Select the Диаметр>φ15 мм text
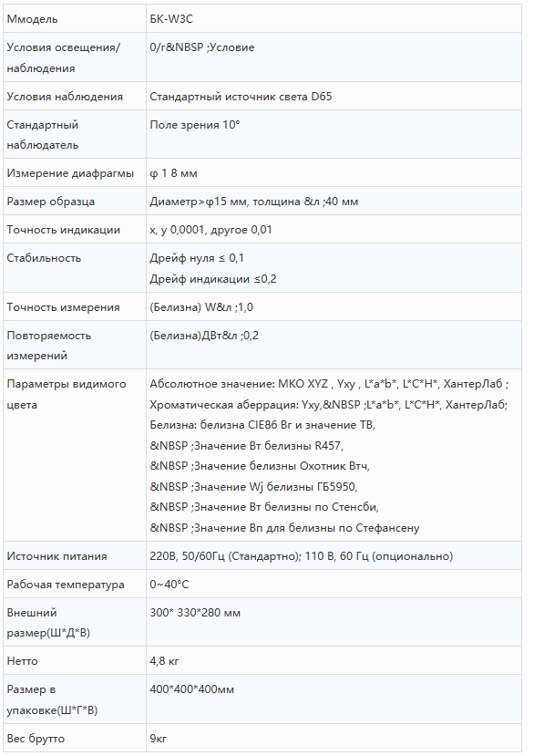The width and height of the screenshot is (544, 756). (x=198, y=202)
